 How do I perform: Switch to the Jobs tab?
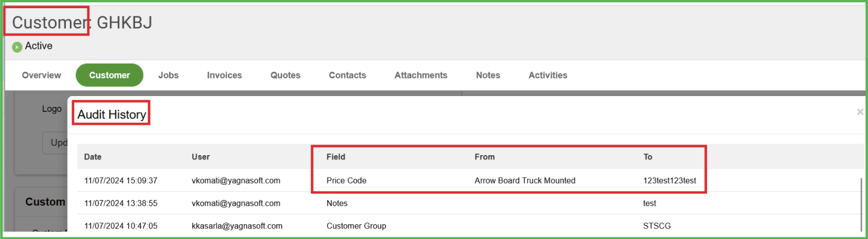coord(169,75)
